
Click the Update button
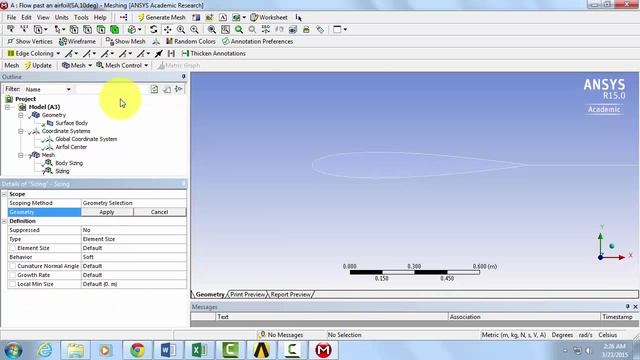pos(38,65)
